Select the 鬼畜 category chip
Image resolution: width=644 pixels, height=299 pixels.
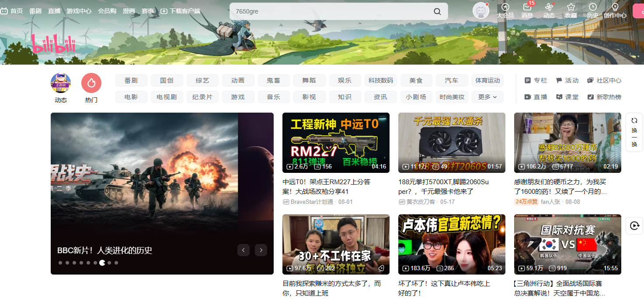point(274,80)
